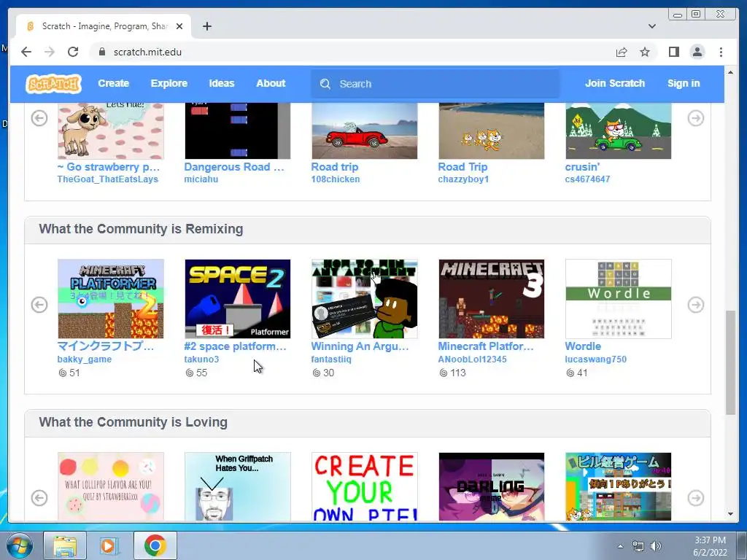Open user fantastiiq profile

331,359
